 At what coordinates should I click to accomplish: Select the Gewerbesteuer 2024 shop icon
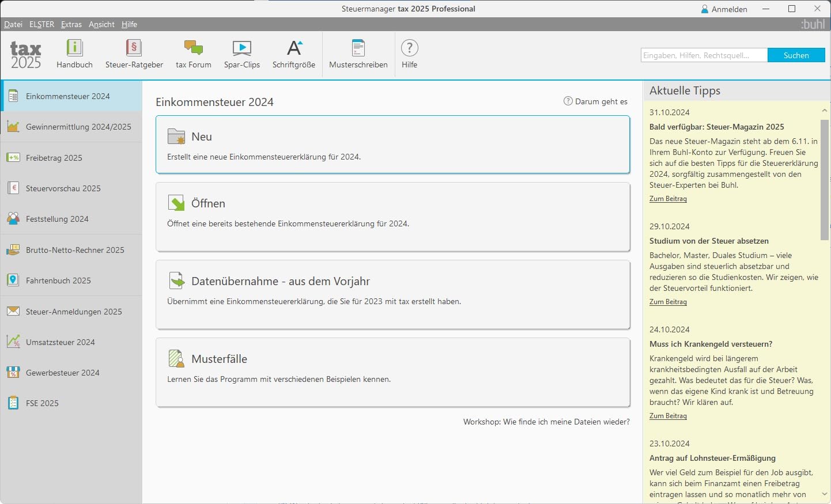click(13, 373)
